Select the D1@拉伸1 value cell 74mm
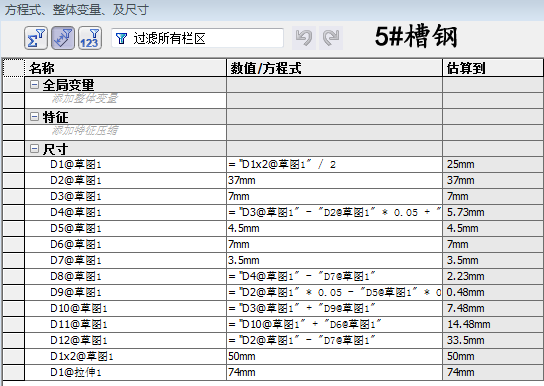The image size is (544, 386). (334, 372)
